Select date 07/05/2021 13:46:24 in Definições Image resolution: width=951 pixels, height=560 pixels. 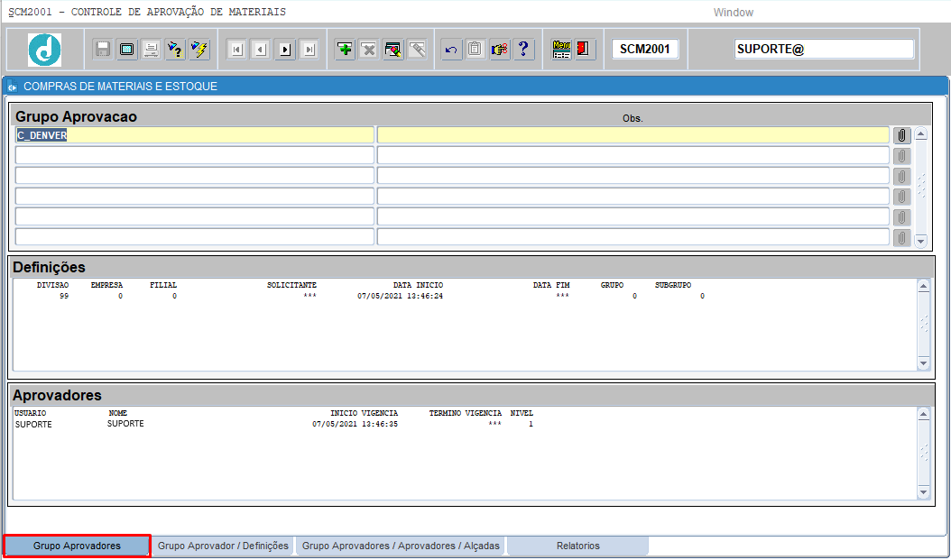pyautogui.click(x=401, y=297)
